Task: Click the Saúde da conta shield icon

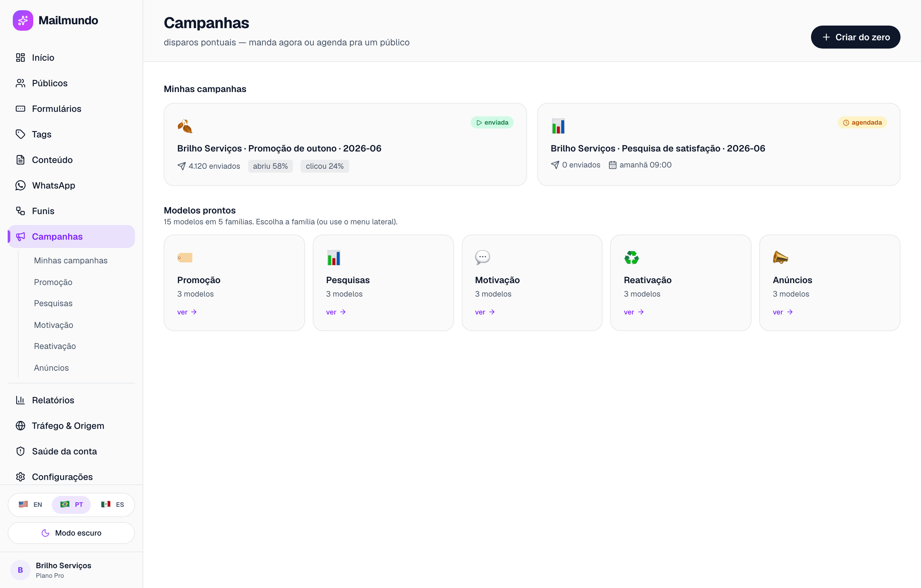Action: [20, 452]
